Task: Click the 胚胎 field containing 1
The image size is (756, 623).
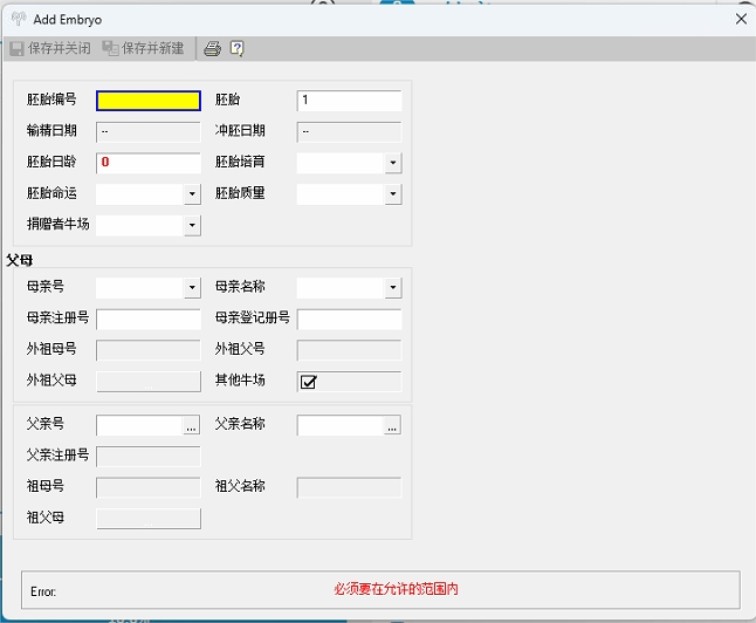Action: point(349,100)
